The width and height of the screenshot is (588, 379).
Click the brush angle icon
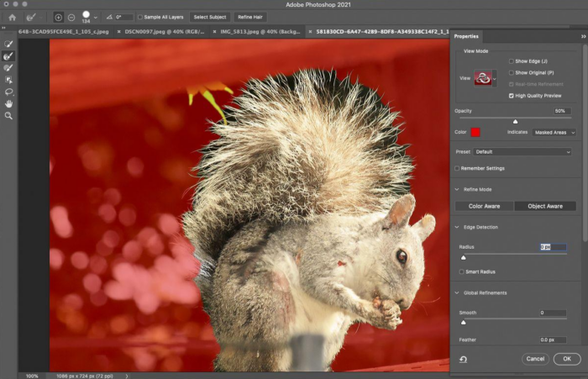click(x=109, y=18)
